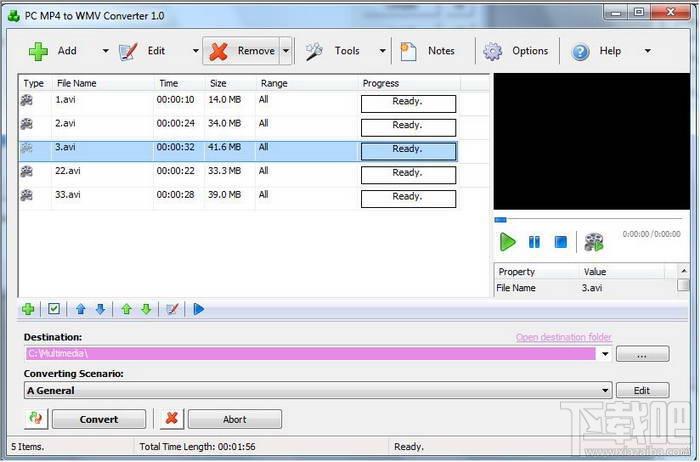Click the Ready progress bar of 33.avi
Image resolution: width=700 pixels, height=462 pixels.
tap(408, 199)
